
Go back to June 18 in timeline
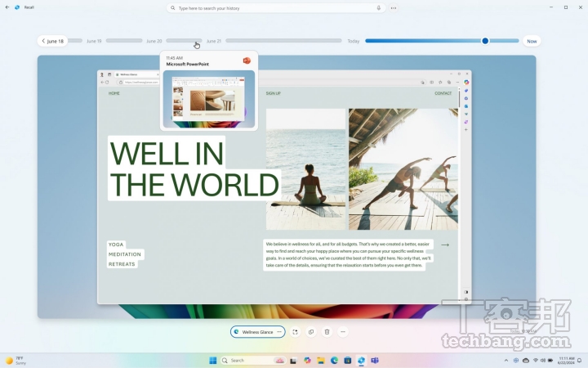coord(52,41)
